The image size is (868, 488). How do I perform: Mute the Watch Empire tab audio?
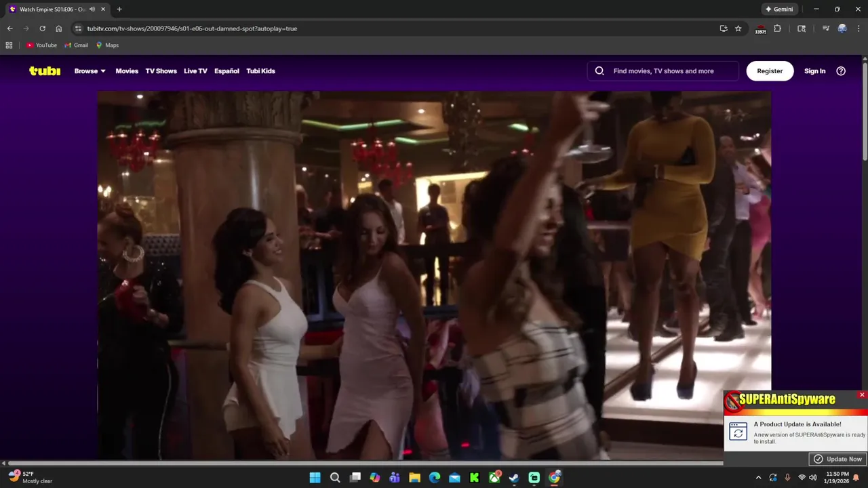pyautogui.click(x=92, y=9)
